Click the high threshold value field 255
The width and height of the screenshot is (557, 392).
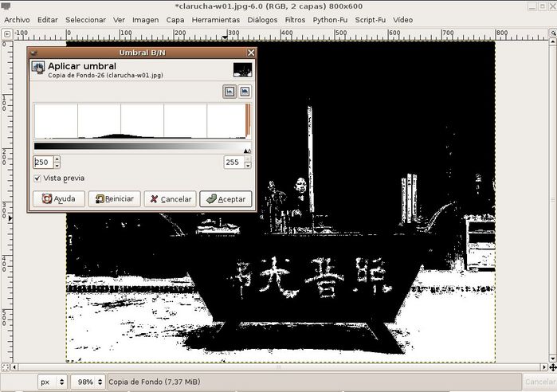click(234, 163)
